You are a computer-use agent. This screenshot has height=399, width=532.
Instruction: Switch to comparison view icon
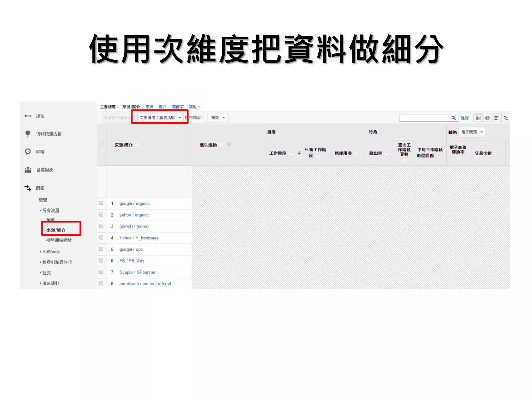tap(506, 118)
